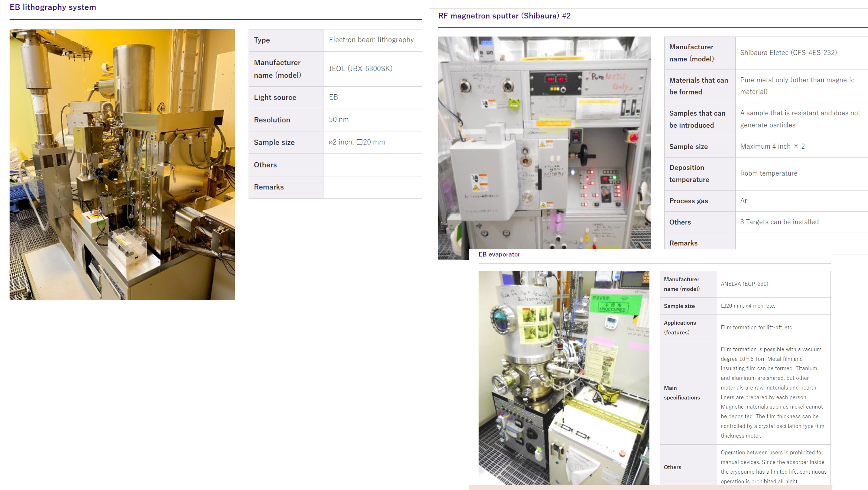The image size is (868, 490).
Task: Select the 'Room temperature' value
Action: click(769, 173)
